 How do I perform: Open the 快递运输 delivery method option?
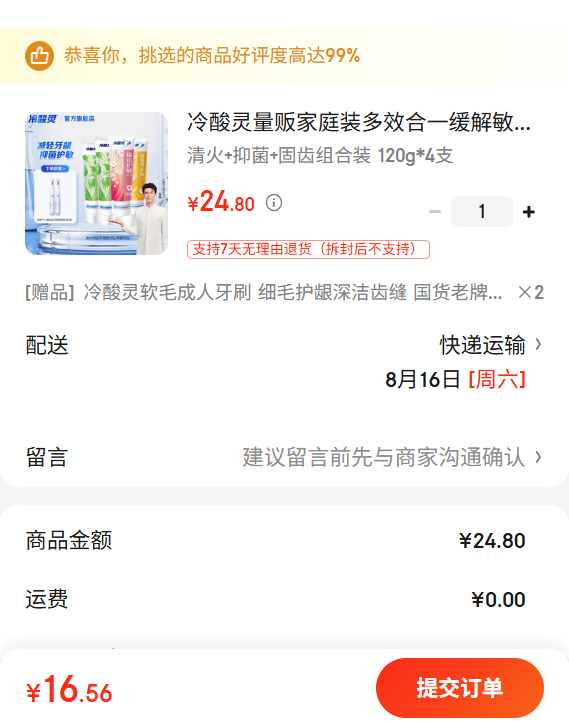tap(482, 345)
